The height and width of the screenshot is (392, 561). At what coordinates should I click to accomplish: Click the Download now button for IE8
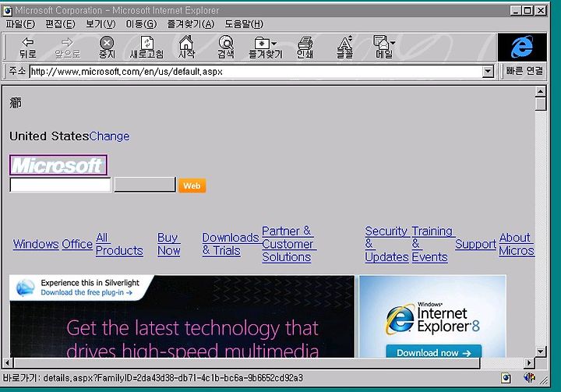coord(434,351)
